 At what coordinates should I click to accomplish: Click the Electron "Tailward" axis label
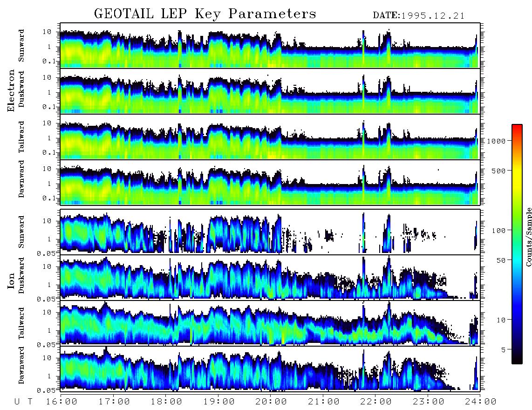[21, 137]
